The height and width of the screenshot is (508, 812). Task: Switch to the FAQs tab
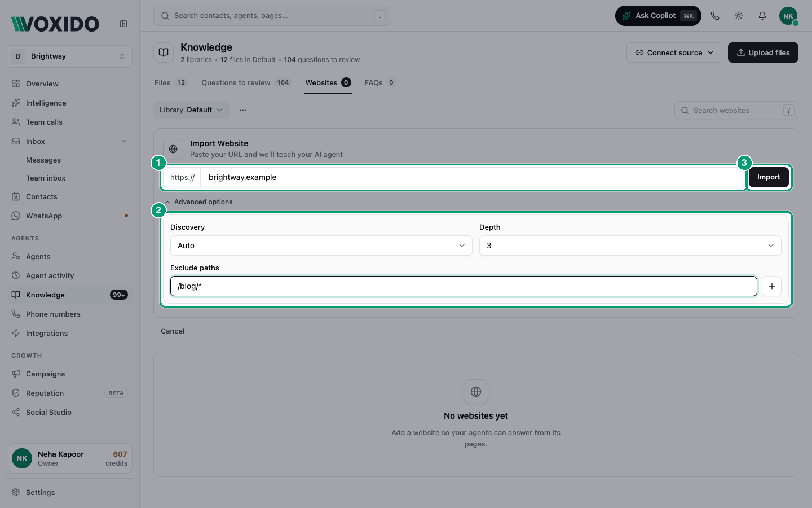click(x=380, y=82)
